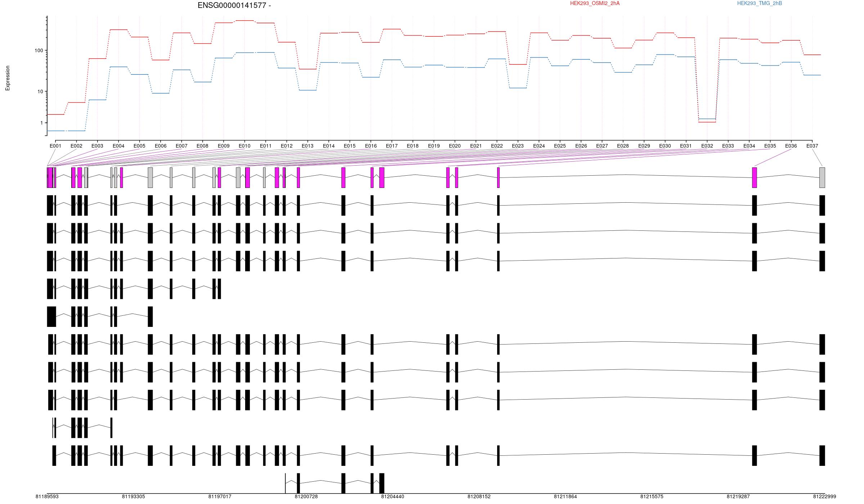Click genomic coordinate 81215575
This screenshot has height=504, width=864.
tap(652, 496)
